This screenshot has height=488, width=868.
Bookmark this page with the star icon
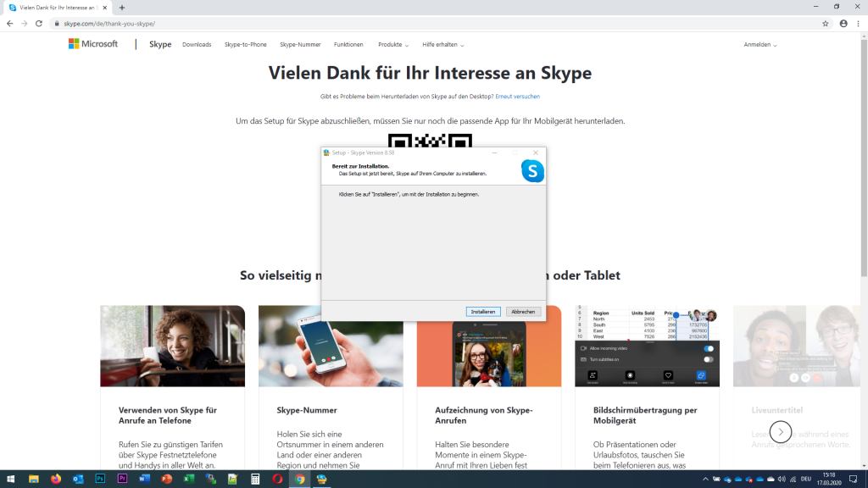(x=826, y=24)
